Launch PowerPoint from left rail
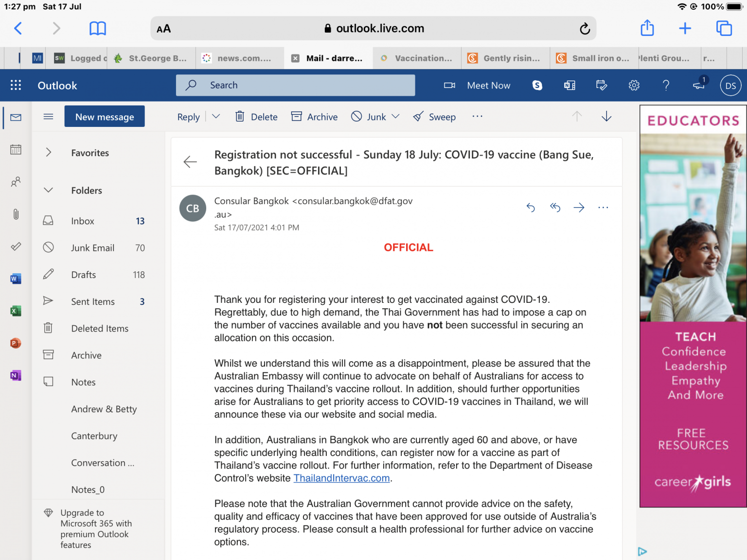 (16, 343)
